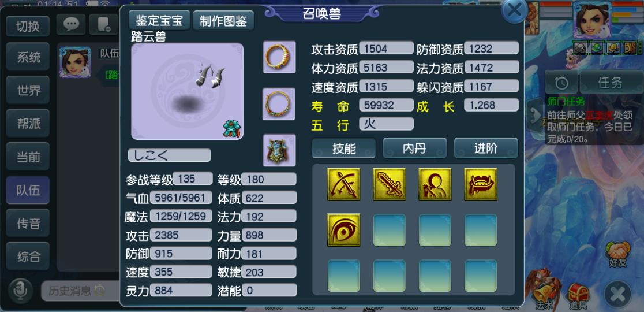Select the eye skill icon
The image size is (644, 312).
click(343, 230)
